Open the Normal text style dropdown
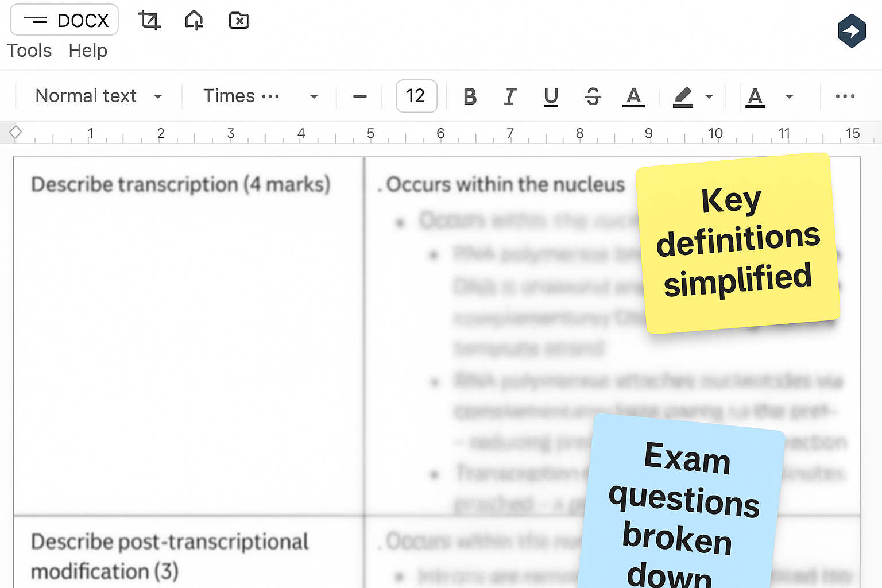 pyautogui.click(x=99, y=96)
